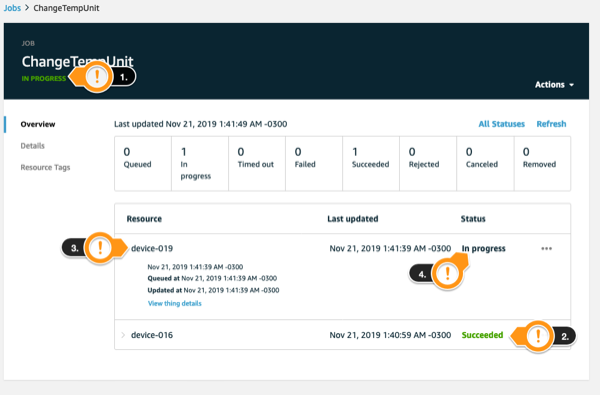Click device-016 timestamp 1:40:59 AM

(x=390, y=335)
